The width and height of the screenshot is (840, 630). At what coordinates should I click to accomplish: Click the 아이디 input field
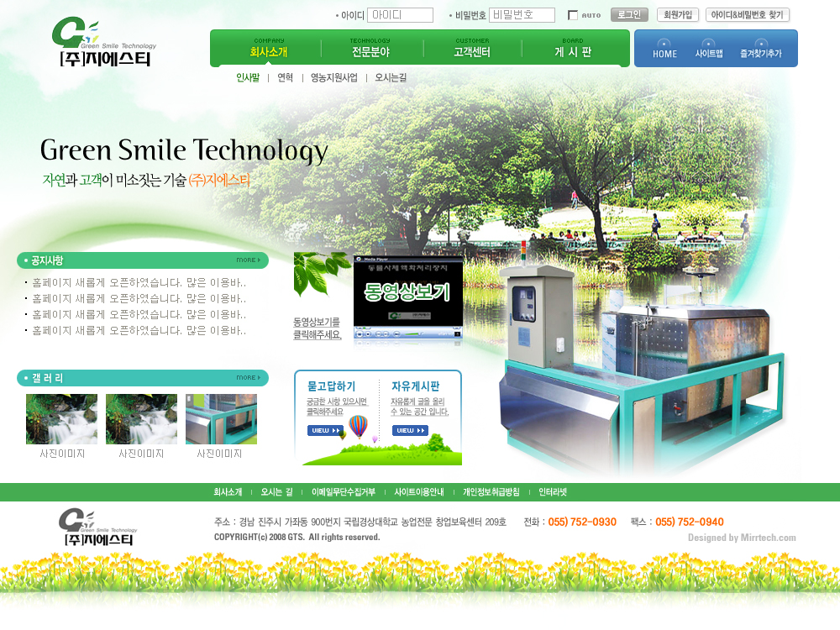tap(400, 15)
